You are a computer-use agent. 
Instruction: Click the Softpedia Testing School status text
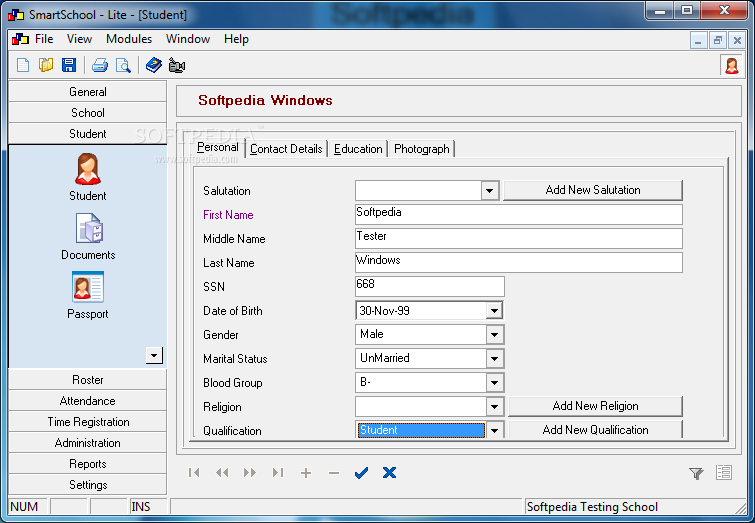[x=592, y=507]
